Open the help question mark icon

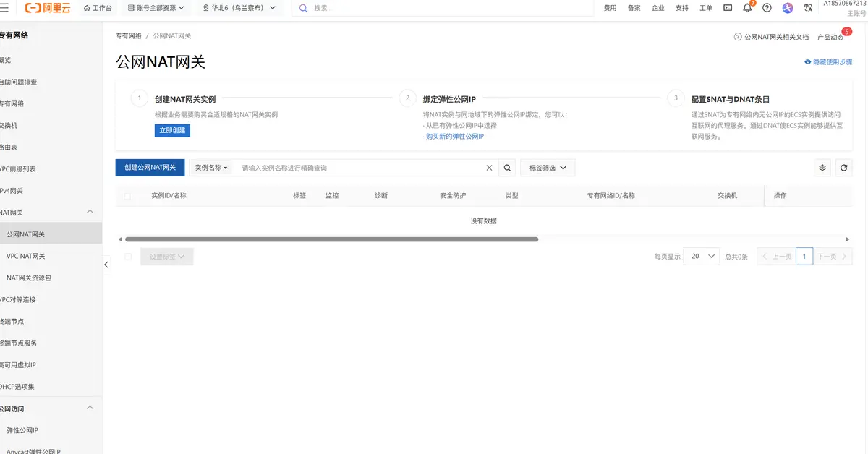(x=767, y=8)
